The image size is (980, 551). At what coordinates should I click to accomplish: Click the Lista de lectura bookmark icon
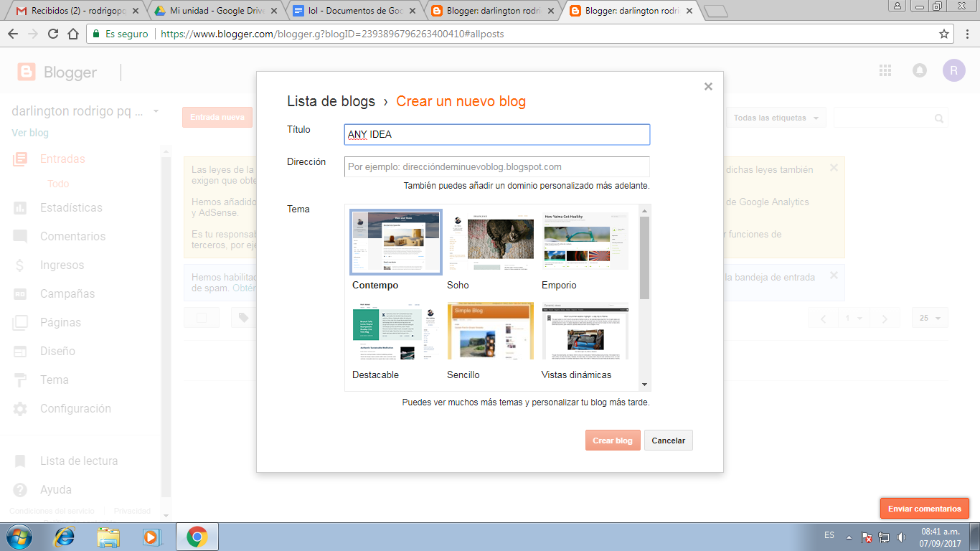click(20, 461)
